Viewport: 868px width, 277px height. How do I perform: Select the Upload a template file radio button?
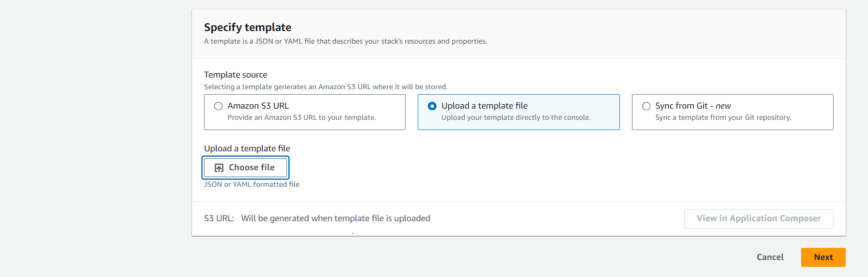[x=432, y=106]
